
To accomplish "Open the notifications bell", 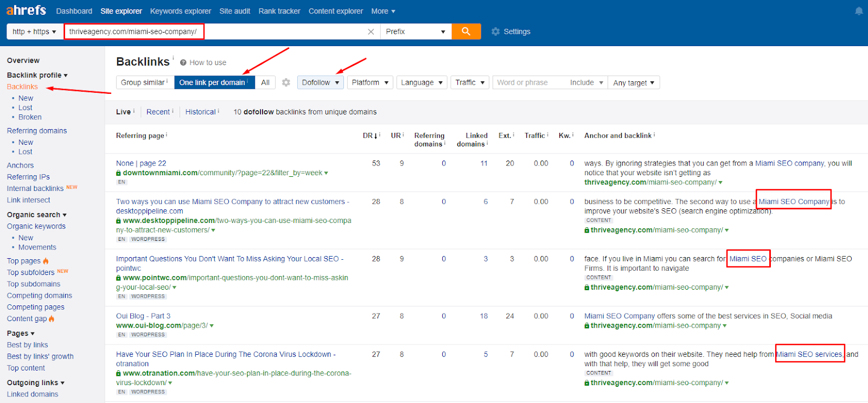I will (x=859, y=11).
